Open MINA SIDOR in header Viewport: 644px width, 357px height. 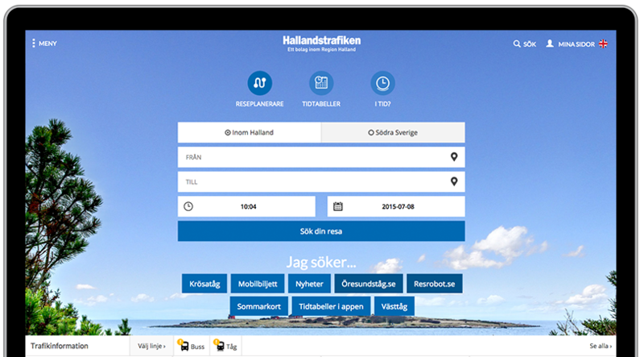coord(576,44)
